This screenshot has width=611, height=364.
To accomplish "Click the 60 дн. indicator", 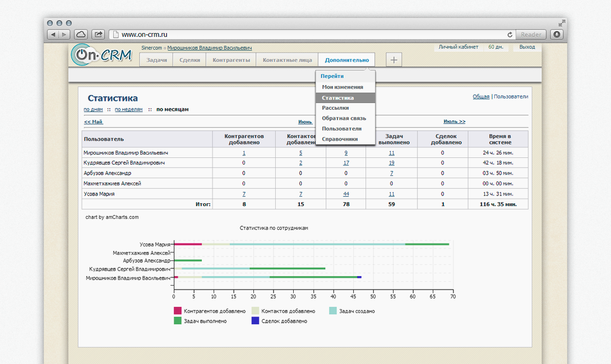I will click(x=496, y=47).
